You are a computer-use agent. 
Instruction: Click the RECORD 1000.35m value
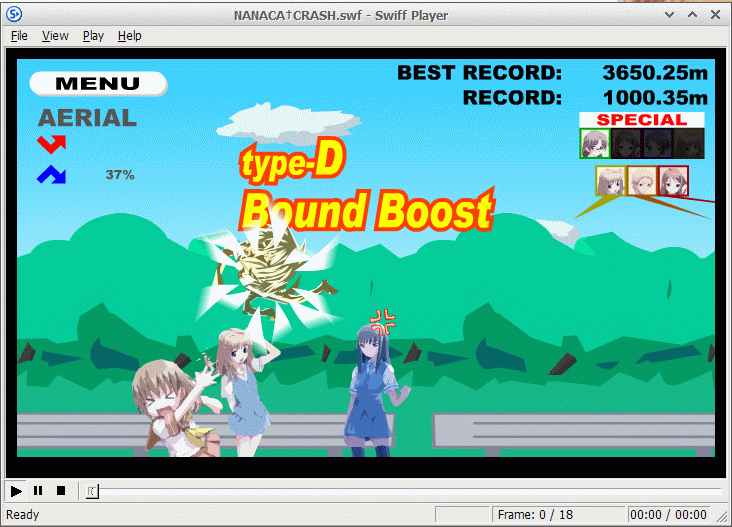pos(655,98)
